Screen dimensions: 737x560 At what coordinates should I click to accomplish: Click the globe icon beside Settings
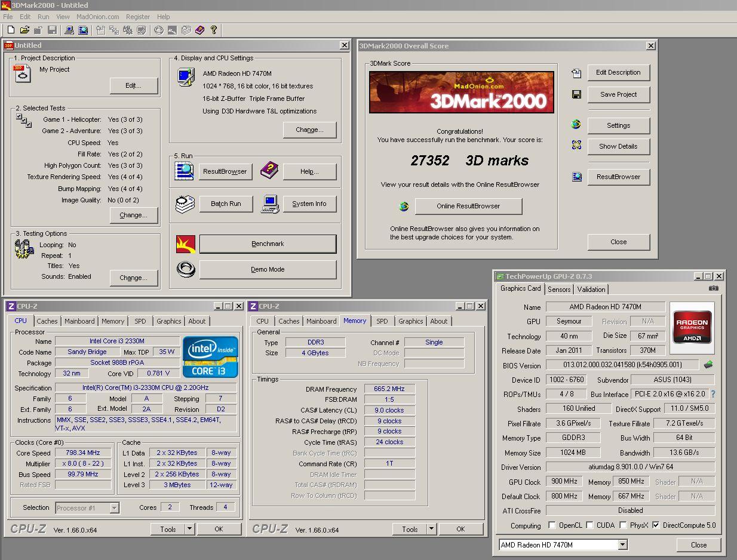tap(576, 125)
